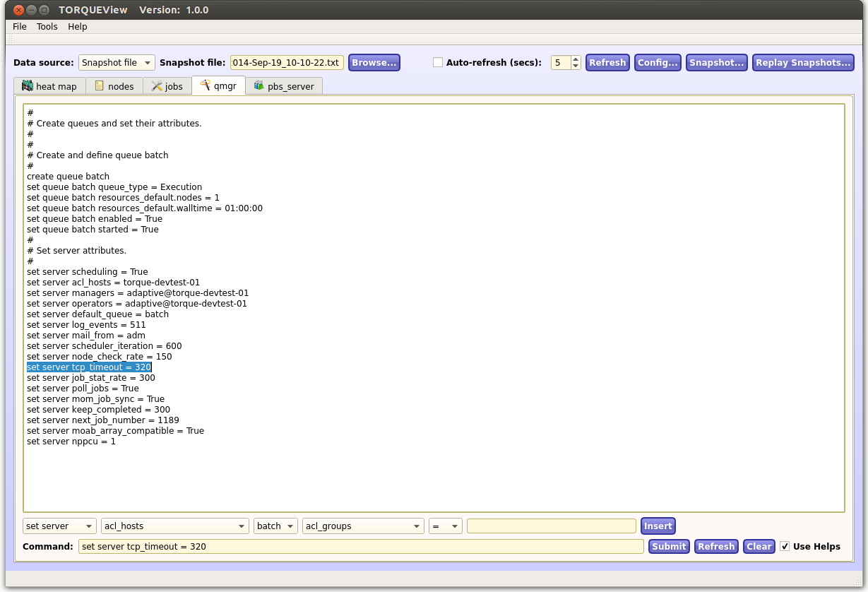The width and height of the screenshot is (868, 592).
Task: Open the heat map tab
Action: (49, 86)
